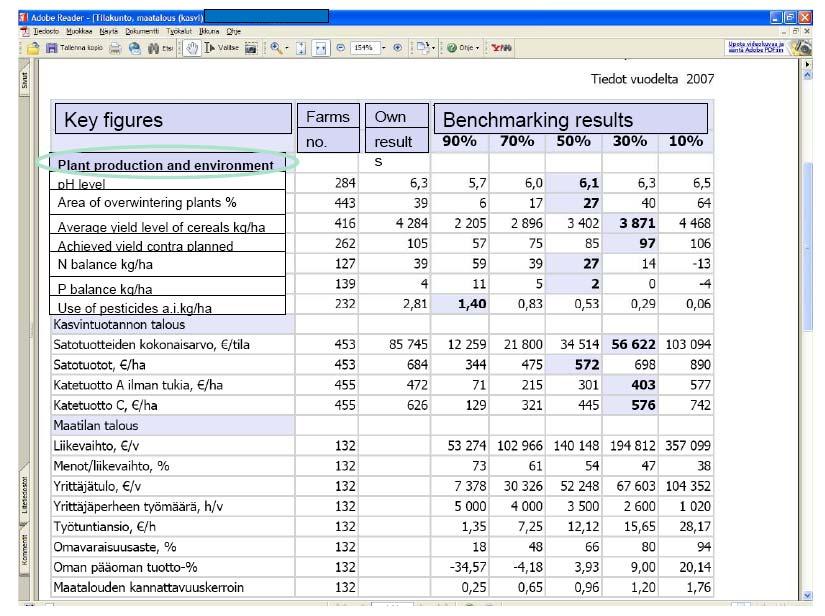825x616 pixels.
Task: Select the Snapshot camera tool
Action: (x=251, y=48)
